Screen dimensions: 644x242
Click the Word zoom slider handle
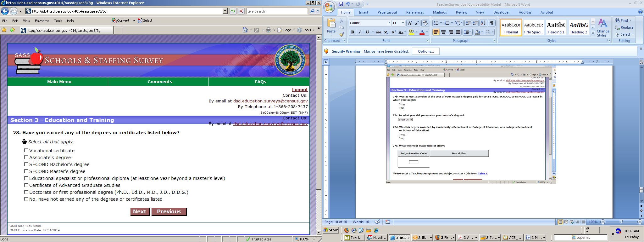[x=621, y=222]
